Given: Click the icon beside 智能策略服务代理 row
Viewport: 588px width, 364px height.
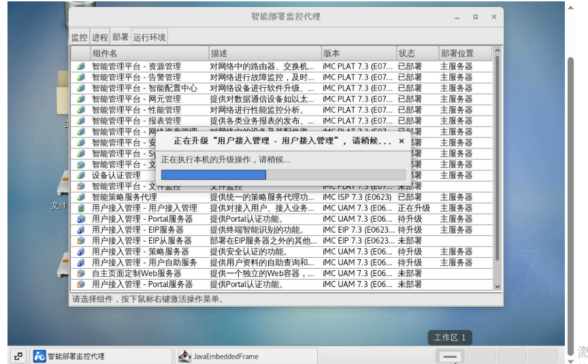Looking at the screenshot, I should (x=80, y=197).
